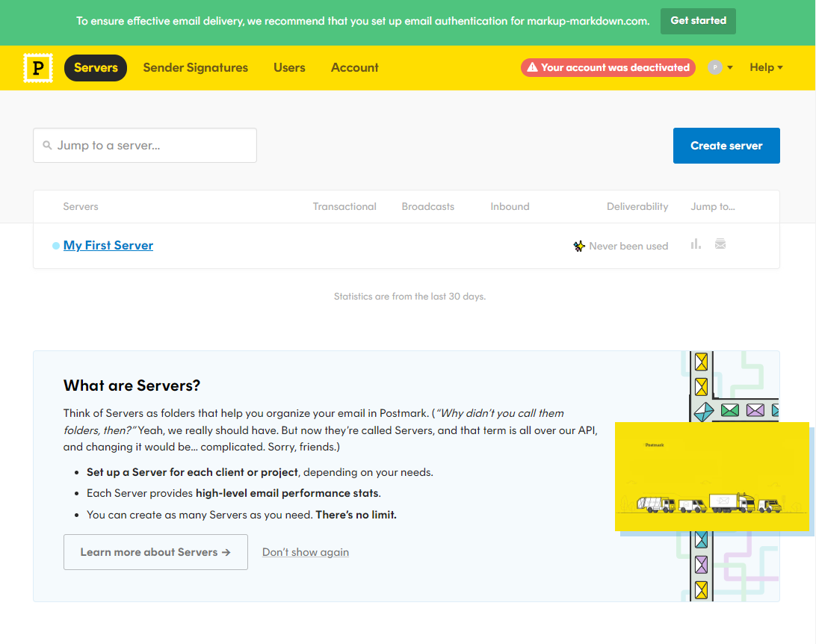This screenshot has height=644, width=816.
Task: Click the blue status dot for My First Server
Action: pos(56,246)
